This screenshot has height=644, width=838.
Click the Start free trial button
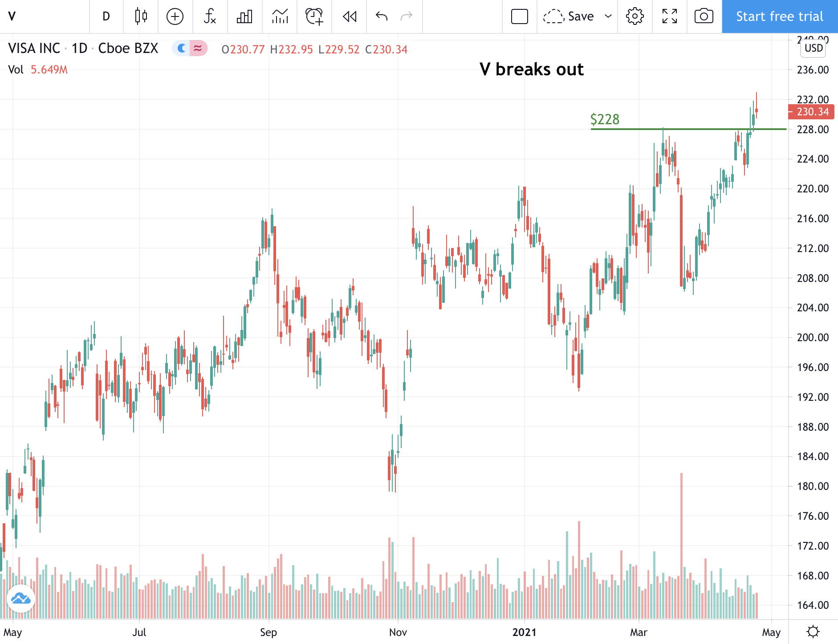pos(779,16)
